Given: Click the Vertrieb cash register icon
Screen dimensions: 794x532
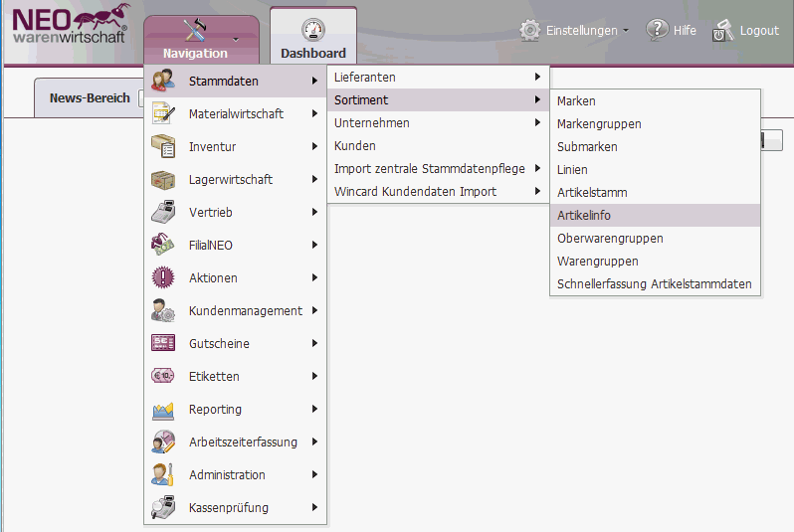Looking at the screenshot, I should pyautogui.click(x=163, y=212).
